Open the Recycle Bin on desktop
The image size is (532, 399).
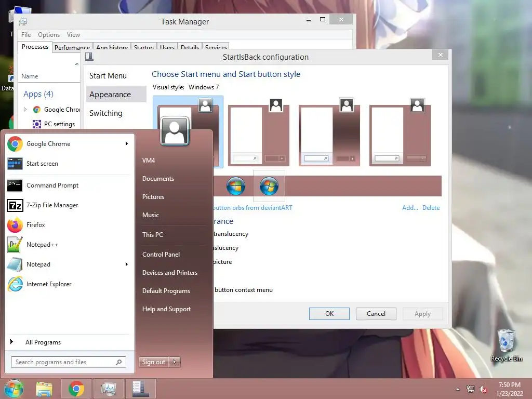click(x=506, y=345)
